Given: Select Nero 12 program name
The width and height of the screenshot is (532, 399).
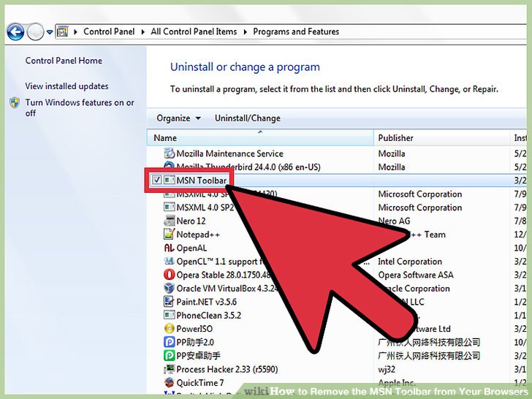Looking at the screenshot, I should tap(191, 221).
